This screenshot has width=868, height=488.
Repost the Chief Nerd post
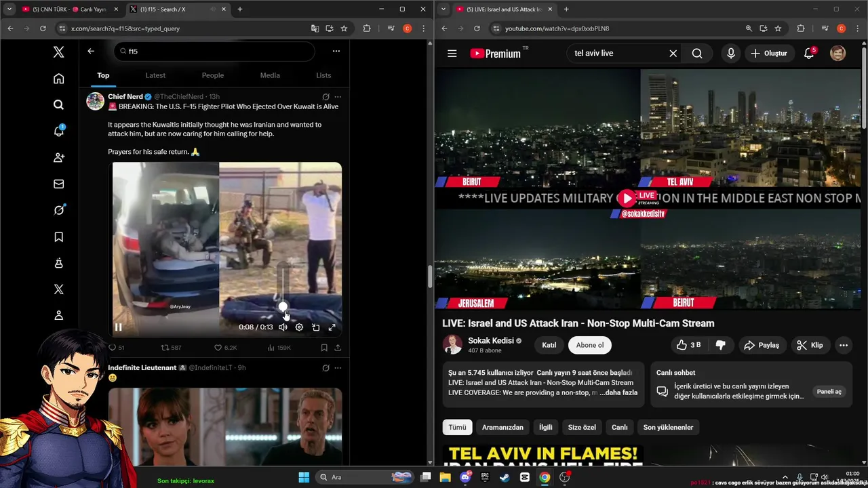[x=171, y=348]
